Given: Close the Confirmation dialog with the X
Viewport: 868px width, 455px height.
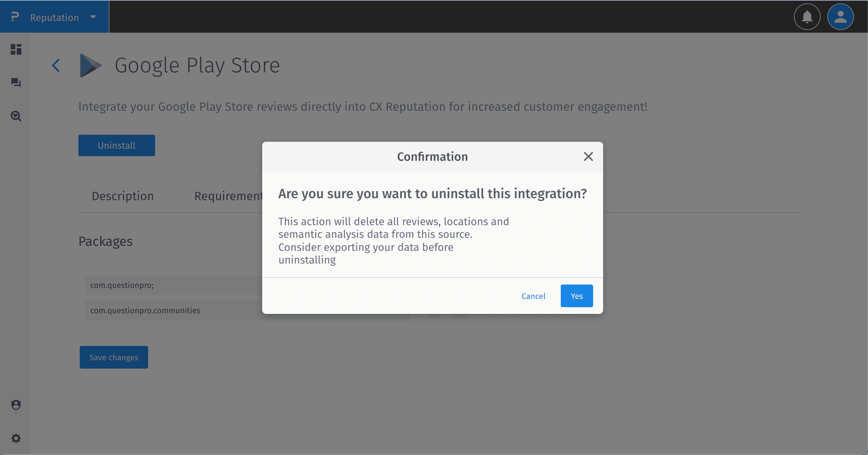Looking at the screenshot, I should tap(588, 156).
